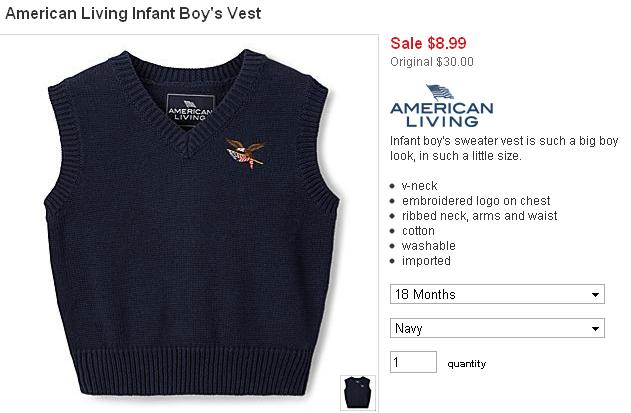Viewport: 631px width, 413px height.
Task: Click the 'v-neck' feature bullet
Action: coord(420,186)
